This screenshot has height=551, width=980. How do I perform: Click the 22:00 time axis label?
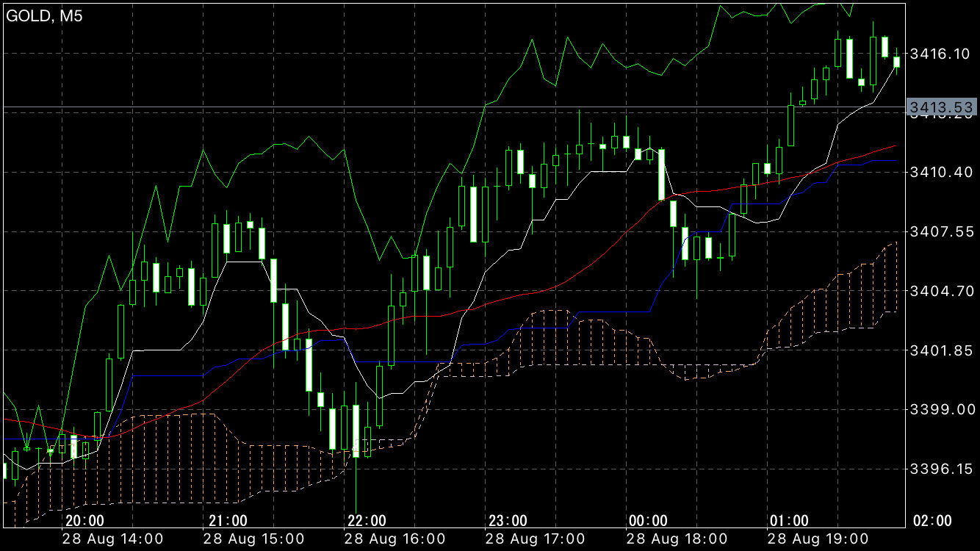(366, 521)
